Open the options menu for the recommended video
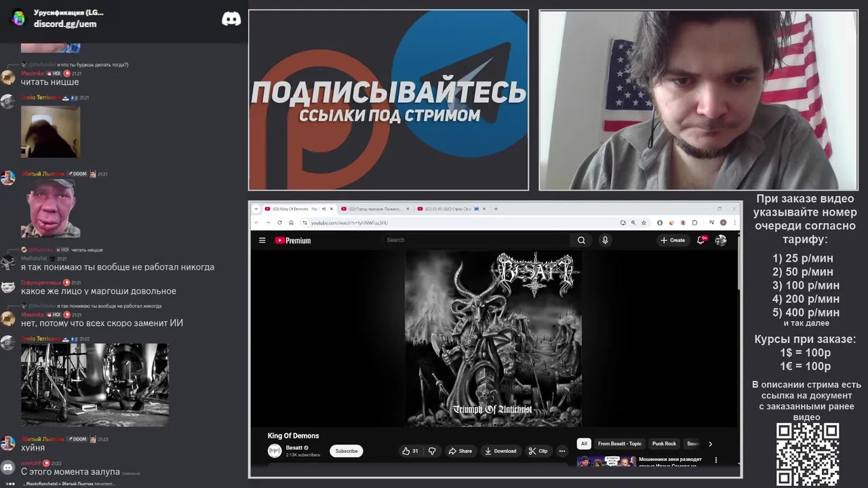Viewport: 868px width, 488px height. click(x=715, y=460)
